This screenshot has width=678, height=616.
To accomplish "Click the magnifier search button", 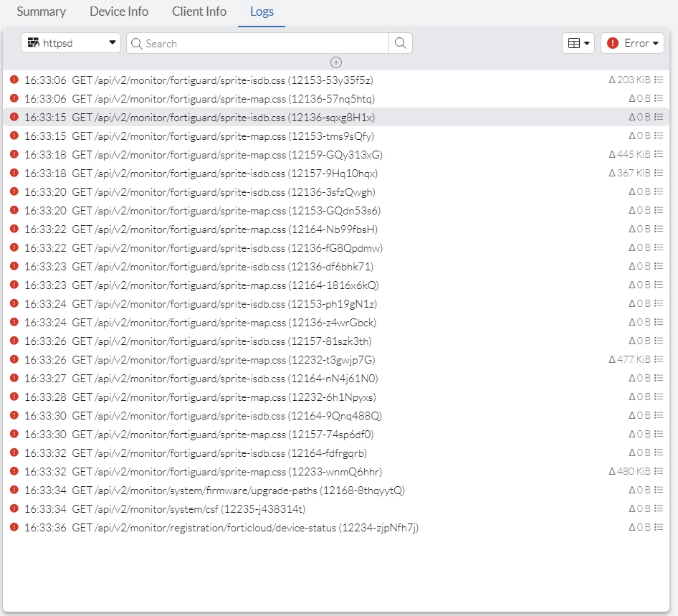I will [401, 43].
